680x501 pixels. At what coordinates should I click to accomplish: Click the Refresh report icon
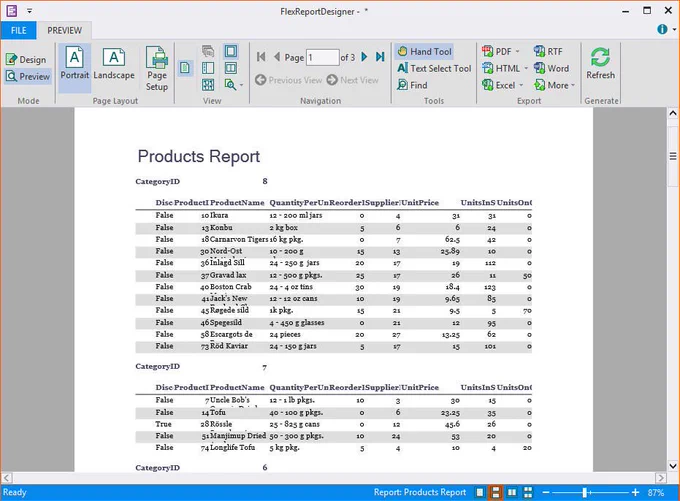tap(600, 58)
